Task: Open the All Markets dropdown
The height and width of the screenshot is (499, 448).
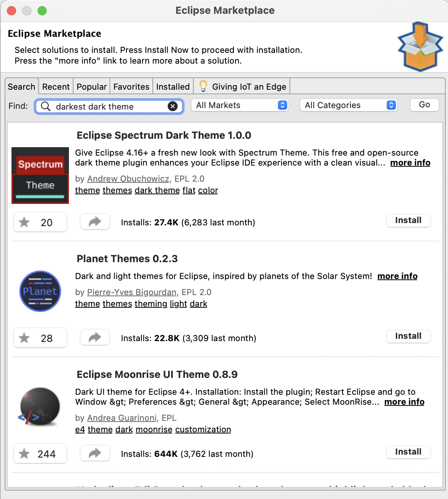Action: coord(240,105)
